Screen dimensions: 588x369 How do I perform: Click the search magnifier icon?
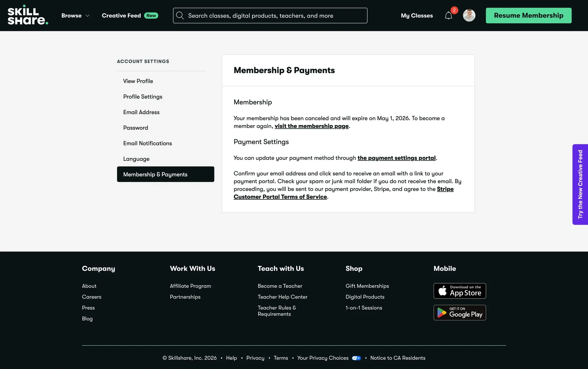180,16
